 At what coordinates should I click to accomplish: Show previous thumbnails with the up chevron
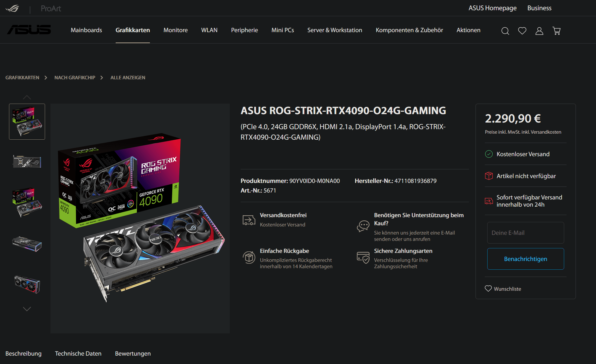tap(27, 97)
